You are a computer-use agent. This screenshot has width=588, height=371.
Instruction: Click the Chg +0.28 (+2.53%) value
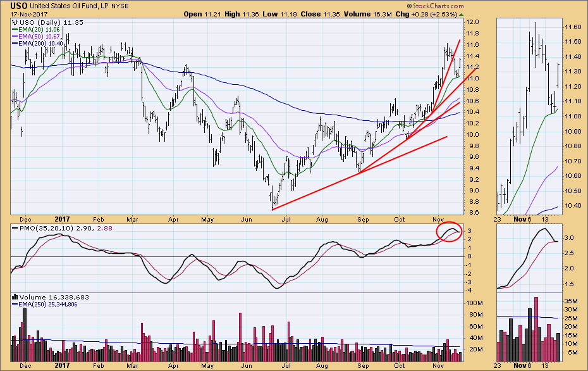point(426,15)
